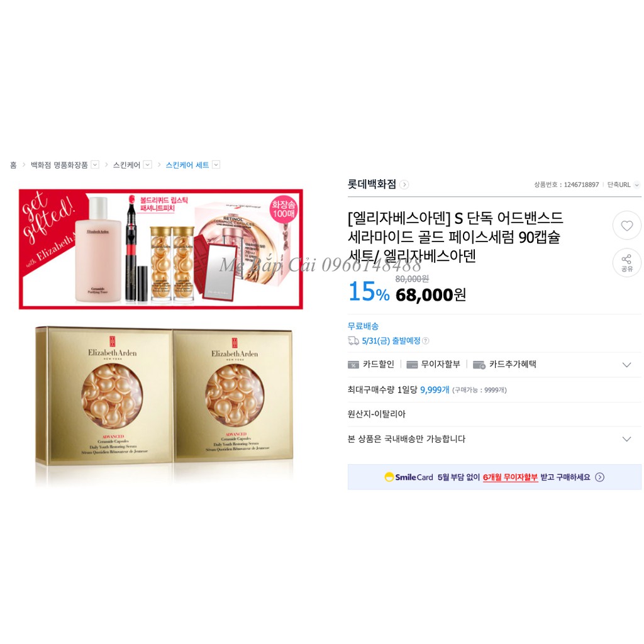Expand the 백화점 명품화장품 breadcrumb dropdown
The image size is (644, 644).
95,165
